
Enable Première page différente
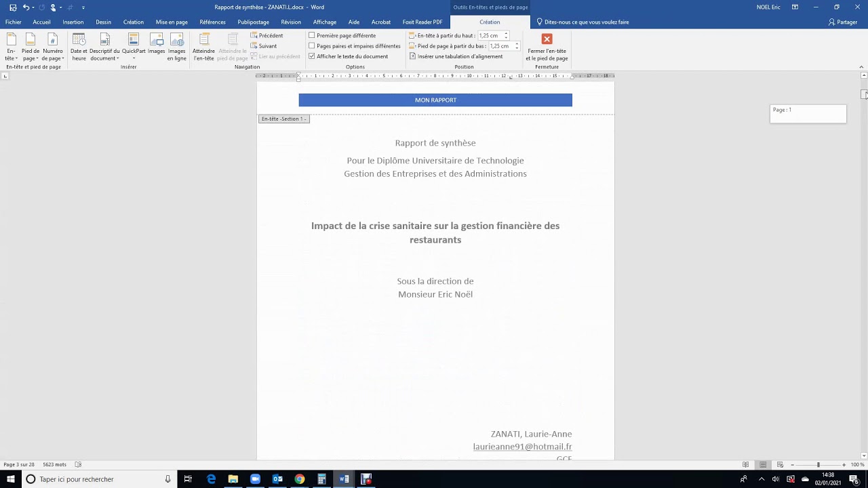pos(342,35)
